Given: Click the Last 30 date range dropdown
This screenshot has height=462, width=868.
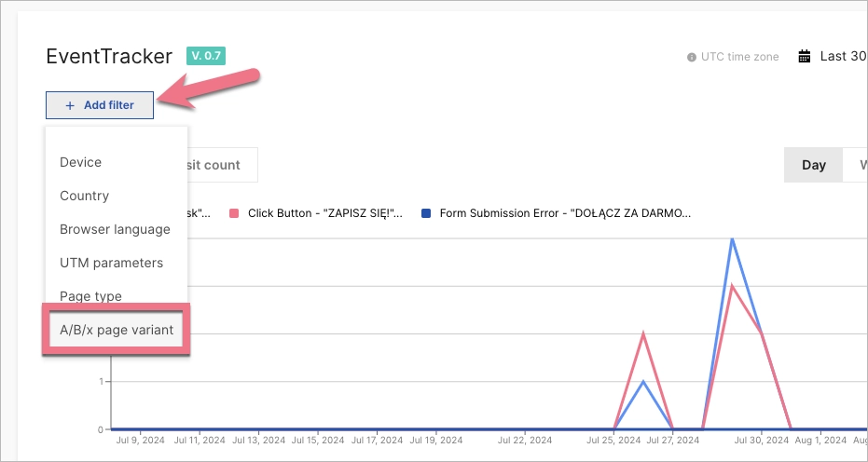Looking at the screenshot, I should point(844,57).
